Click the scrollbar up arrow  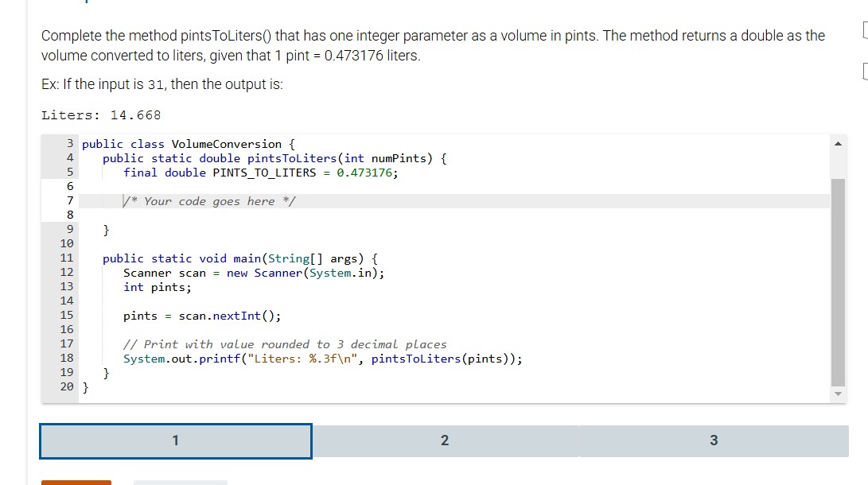838,142
